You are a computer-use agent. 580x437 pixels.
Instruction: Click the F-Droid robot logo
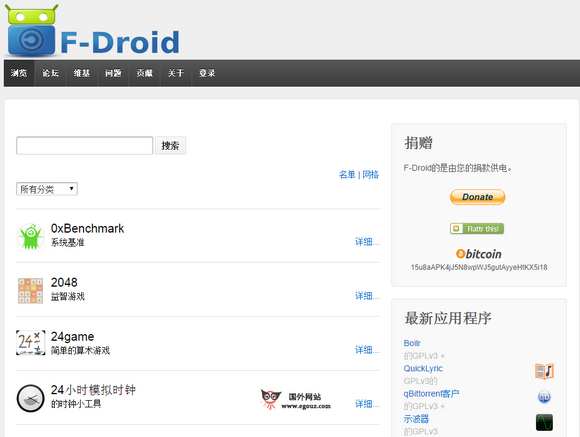coord(31,30)
